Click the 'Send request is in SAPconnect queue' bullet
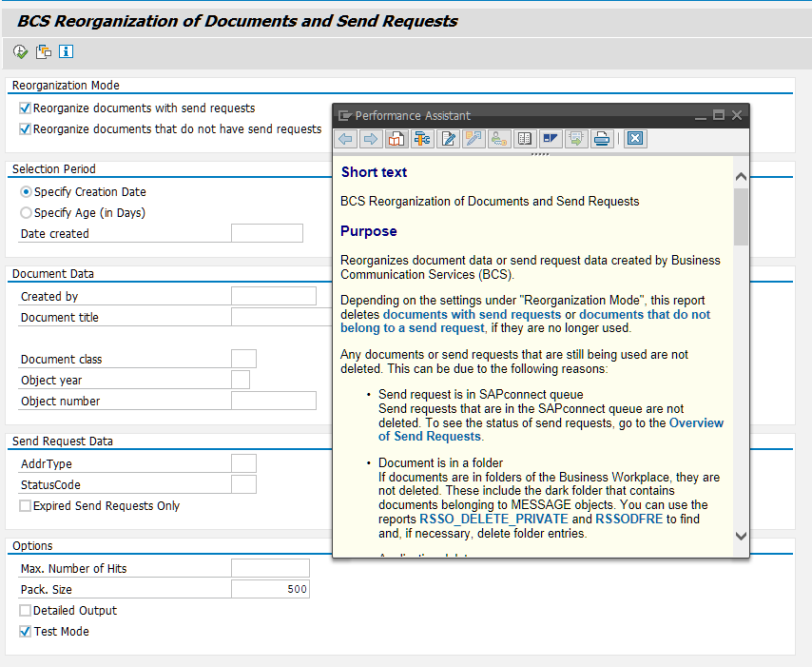This screenshot has width=812, height=667. [480, 394]
